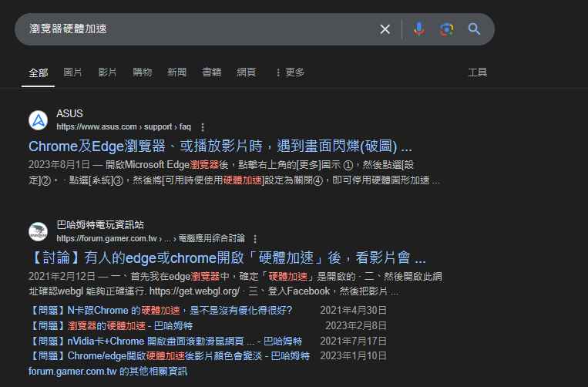Switch to the 書籍 tab
Screen dimensions: 588x387
pyautogui.click(x=211, y=72)
